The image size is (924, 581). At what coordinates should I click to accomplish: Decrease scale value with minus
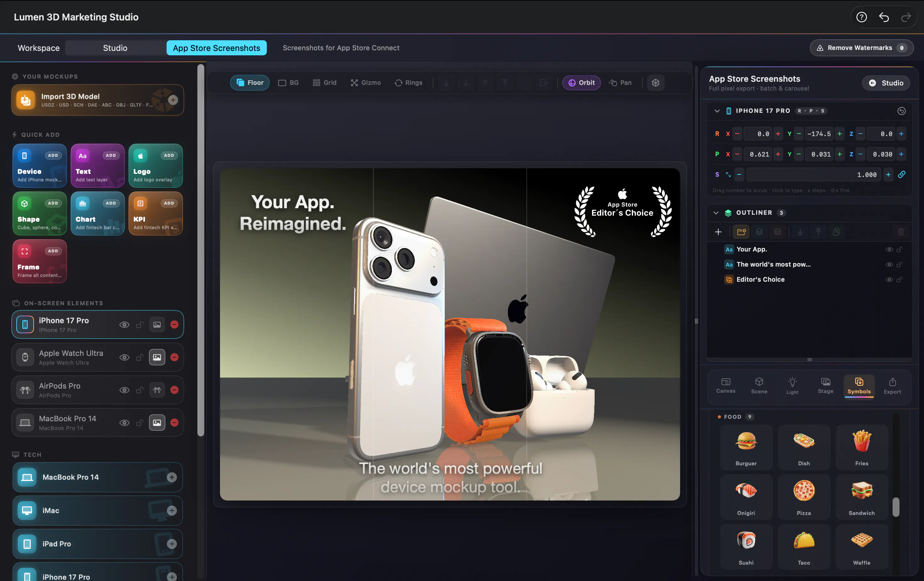coord(739,174)
